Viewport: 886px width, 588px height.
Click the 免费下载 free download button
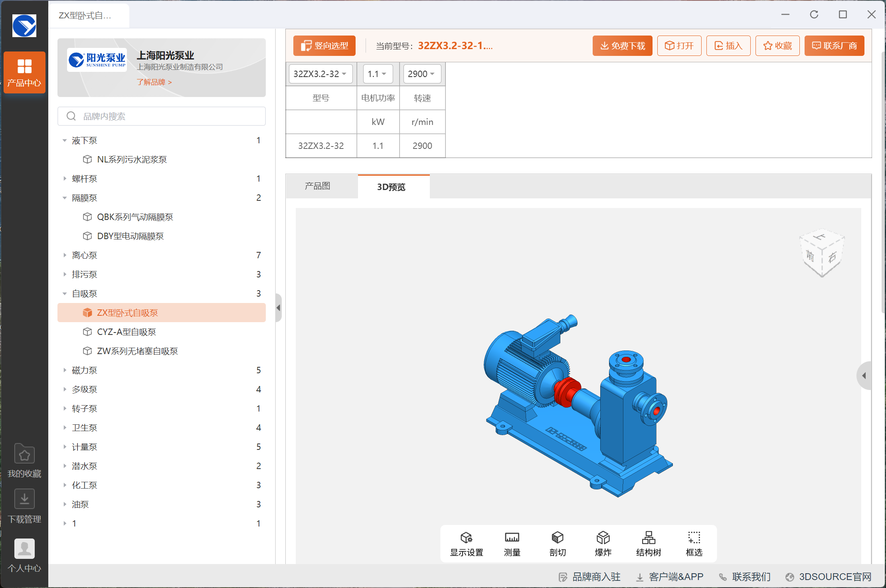point(622,46)
